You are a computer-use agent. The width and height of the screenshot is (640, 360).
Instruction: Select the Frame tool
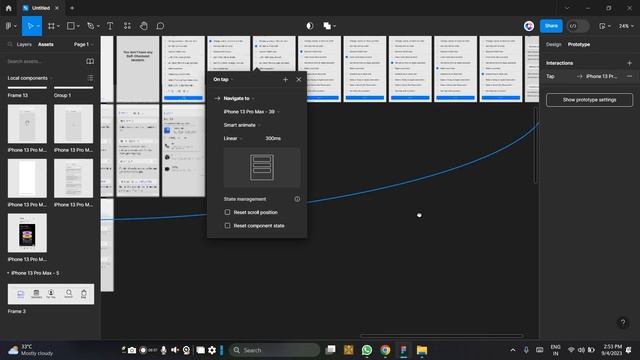click(x=51, y=26)
